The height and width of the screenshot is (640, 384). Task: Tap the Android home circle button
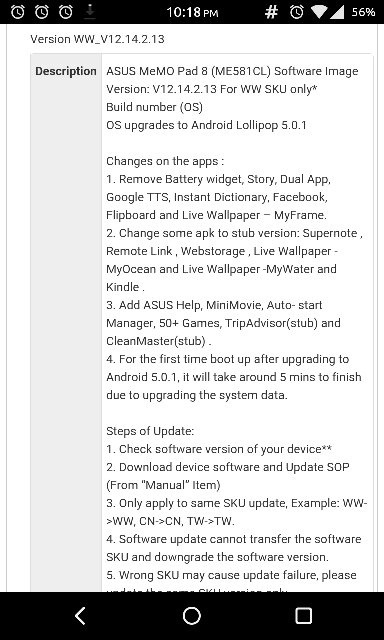192,616
